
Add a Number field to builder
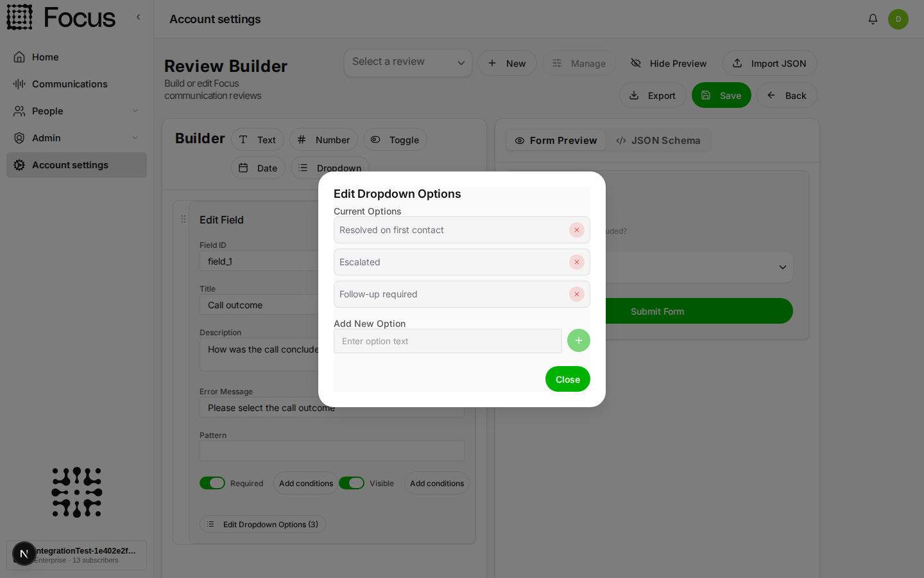323,139
